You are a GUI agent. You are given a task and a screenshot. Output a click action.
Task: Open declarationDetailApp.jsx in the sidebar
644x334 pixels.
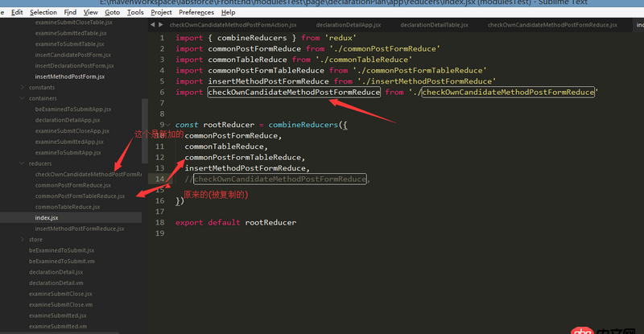click(x=68, y=120)
